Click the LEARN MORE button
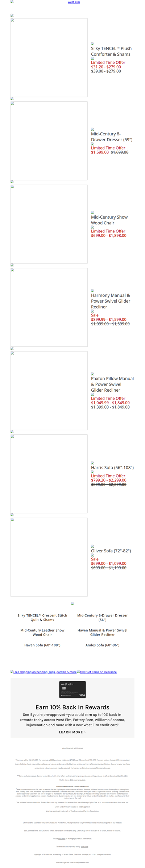 (72, 732)
